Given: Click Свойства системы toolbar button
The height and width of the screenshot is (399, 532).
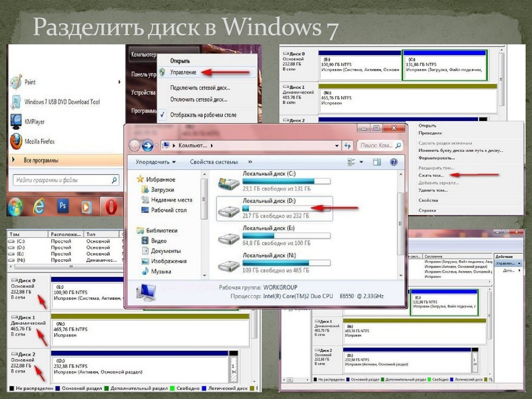Looking at the screenshot, I should pyautogui.click(x=214, y=162).
